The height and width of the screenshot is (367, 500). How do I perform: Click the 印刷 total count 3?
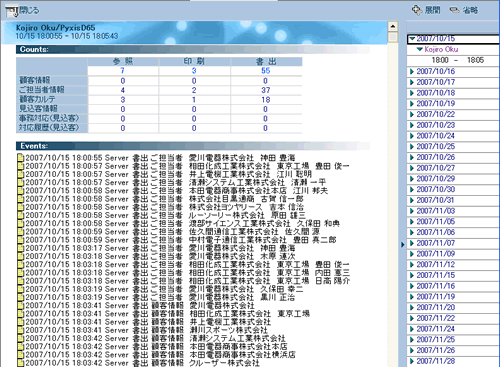point(194,71)
